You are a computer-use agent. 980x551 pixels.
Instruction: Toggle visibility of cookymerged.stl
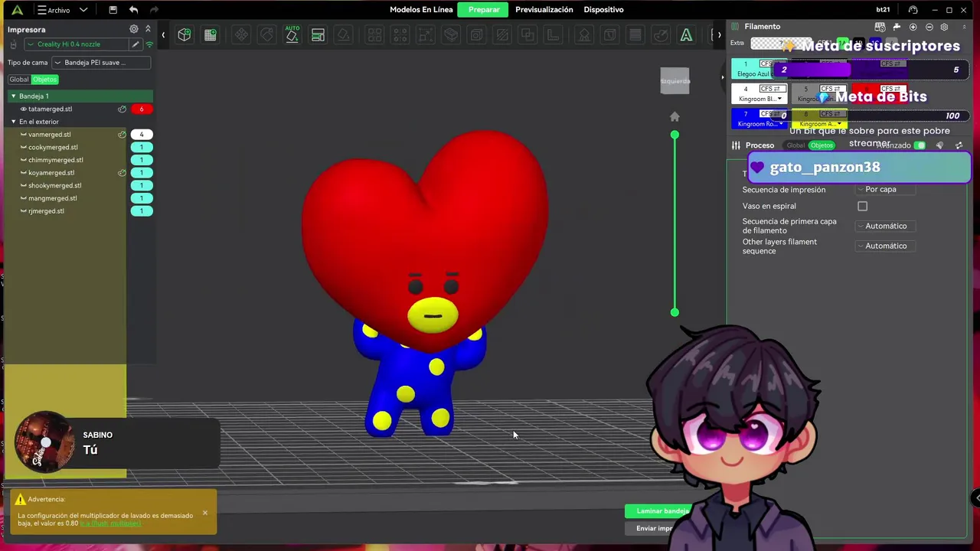[23, 147]
